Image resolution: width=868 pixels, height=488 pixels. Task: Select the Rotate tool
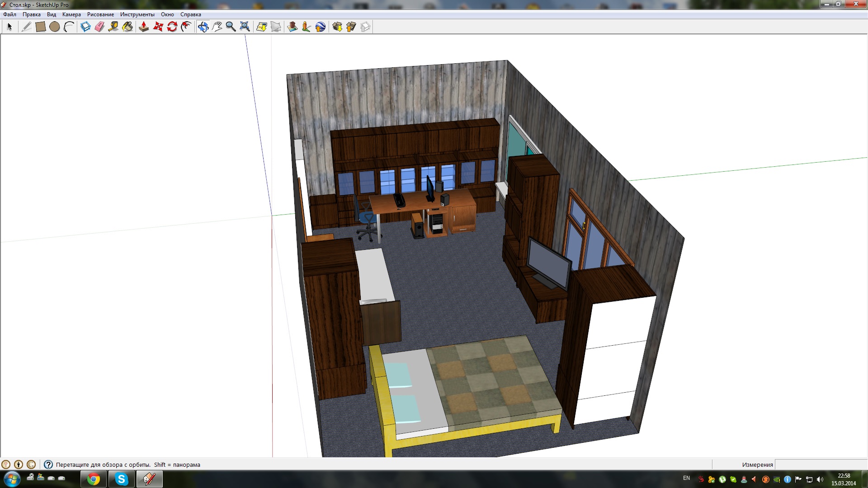coord(172,27)
